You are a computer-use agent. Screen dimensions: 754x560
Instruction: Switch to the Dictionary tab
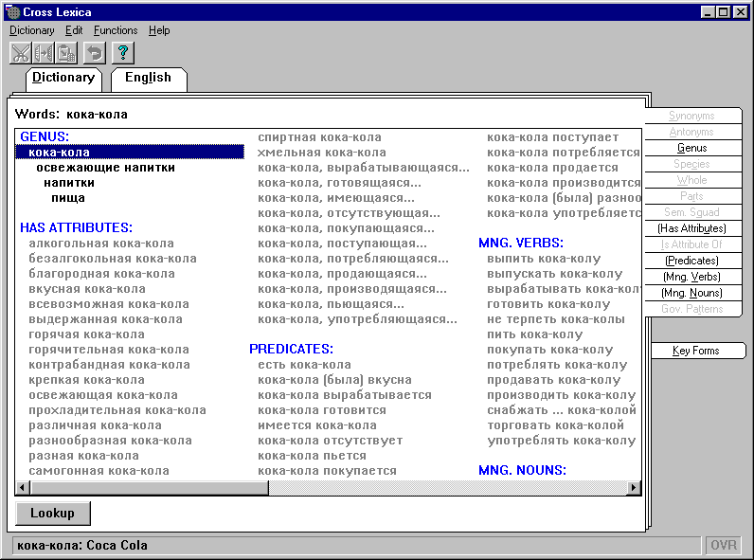point(63,78)
